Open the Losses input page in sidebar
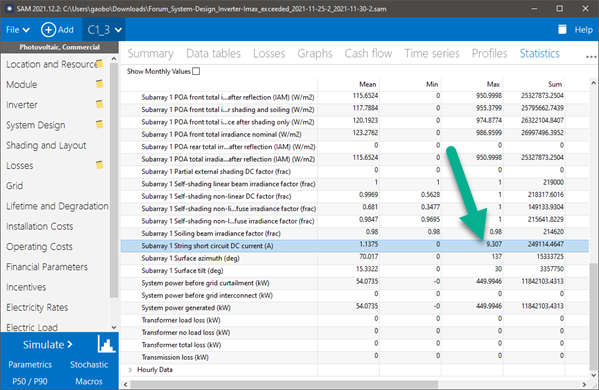Image resolution: width=599 pixels, height=390 pixels. (x=19, y=165)
